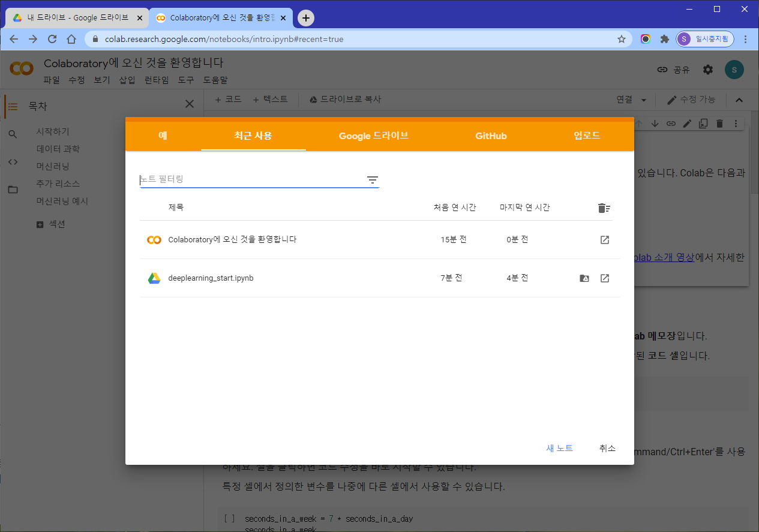Select the 최근 사용 tab
Screen dimensions: 759x532
253,136
